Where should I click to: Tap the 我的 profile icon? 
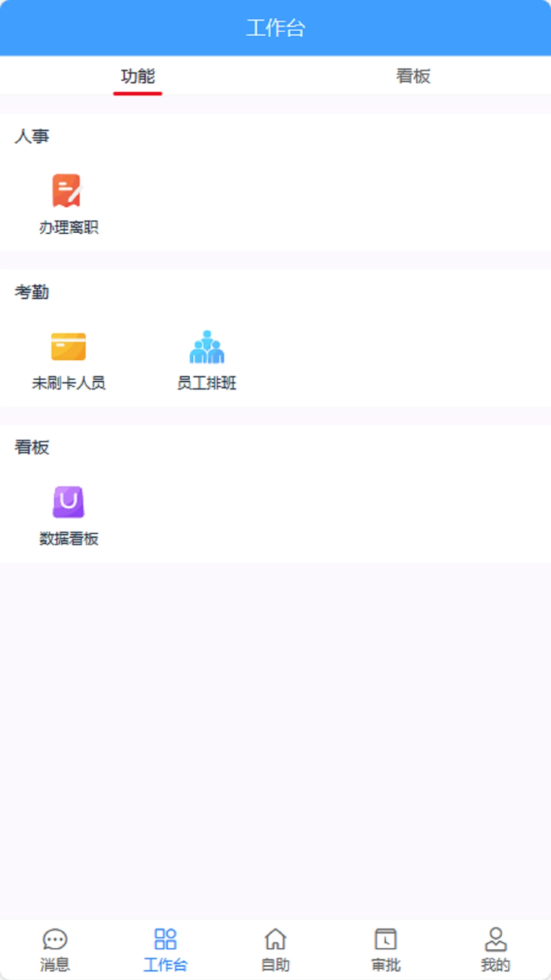point(495,939)
